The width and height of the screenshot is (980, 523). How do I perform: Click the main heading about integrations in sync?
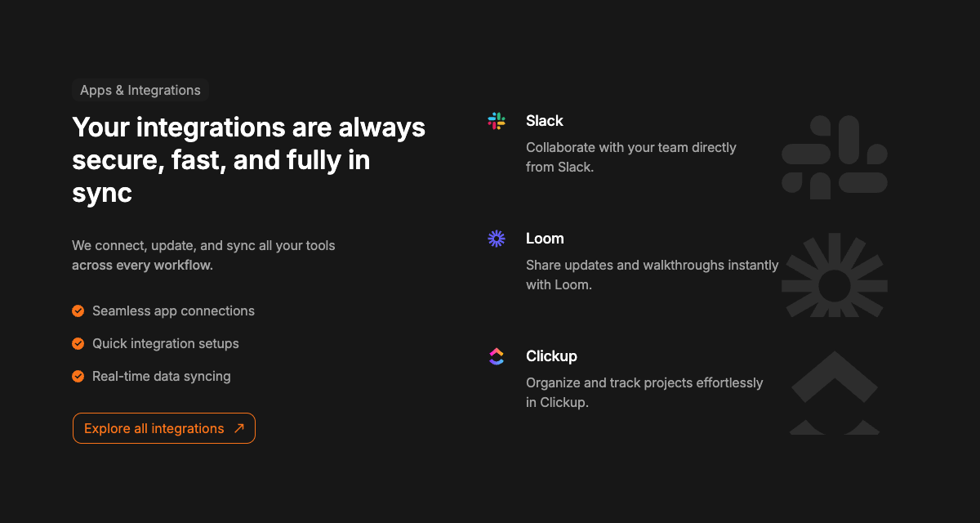[x=249, y=160]
